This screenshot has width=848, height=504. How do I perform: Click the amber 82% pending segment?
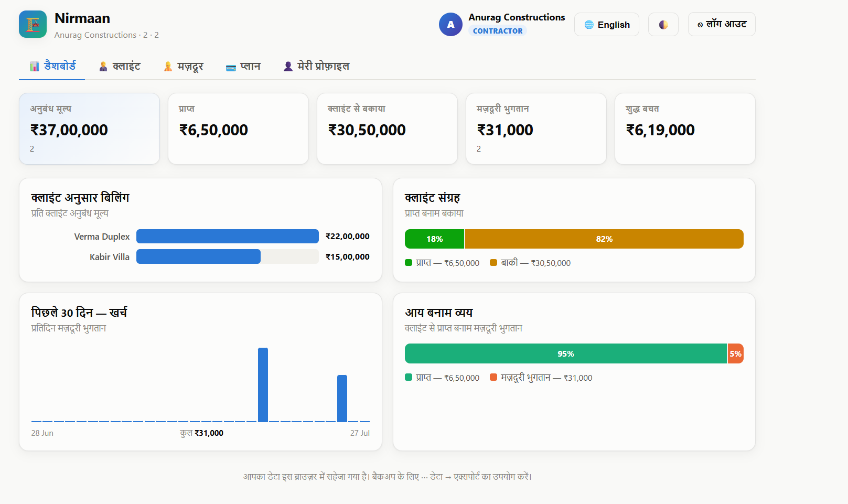coord(604,239)
